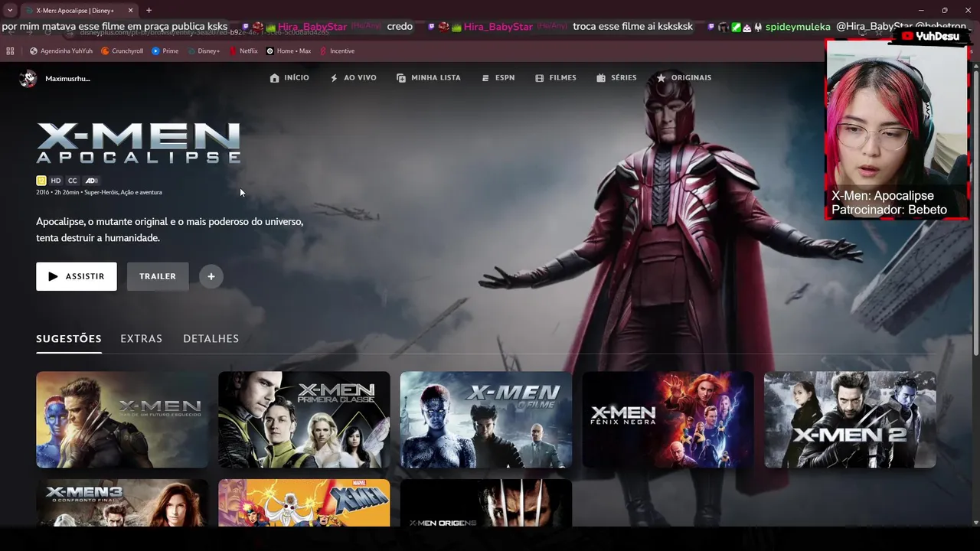Click the HD quality badge

point(56,181)
